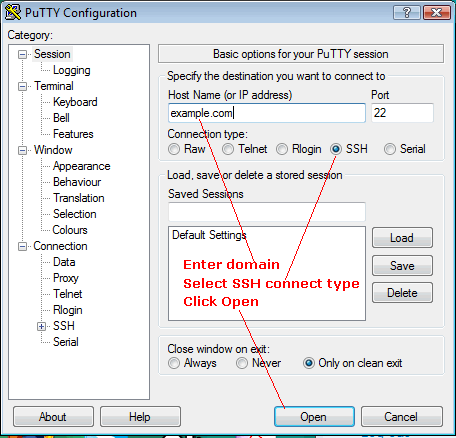Screen dimensions: 456x438
Task: Open the Serial category in tree
Action: pos(66,342)
